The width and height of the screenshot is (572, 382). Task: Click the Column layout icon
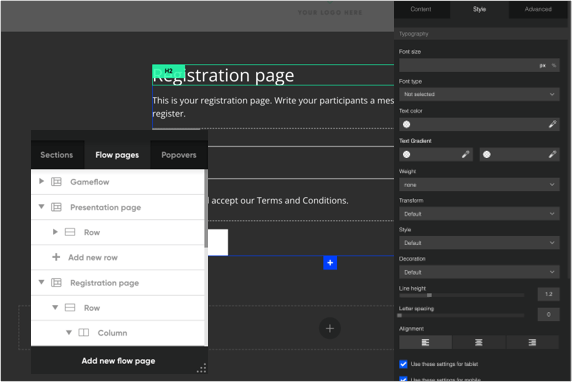point(84,332)
